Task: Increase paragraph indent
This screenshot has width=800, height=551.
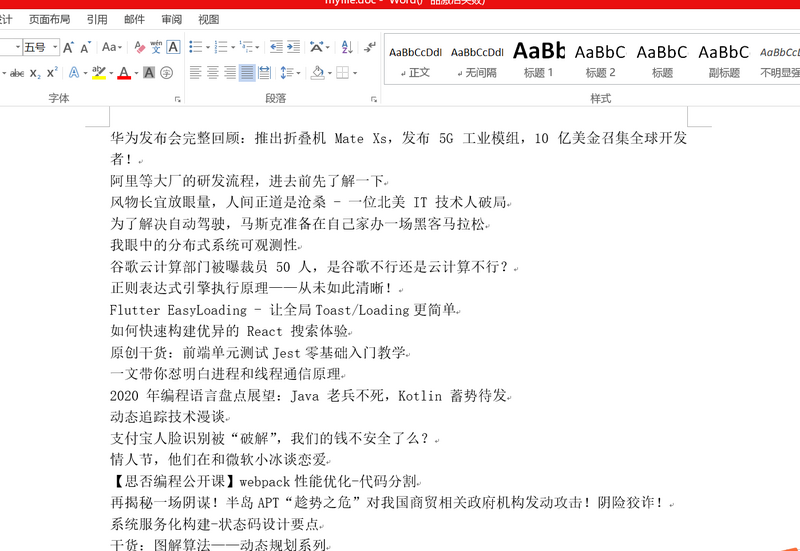Action: [293, 47]
